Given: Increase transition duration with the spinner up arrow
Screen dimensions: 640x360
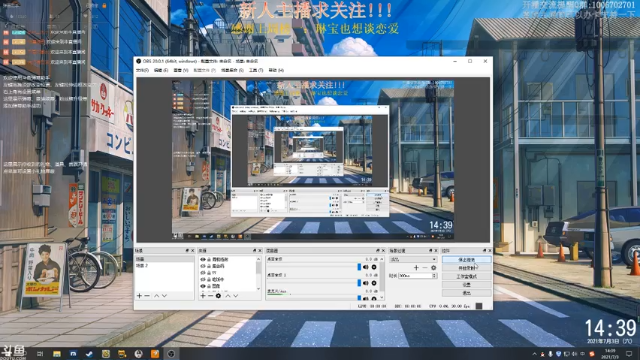Looking at the screenshot, I should pyautogui.click(x=434, y=274).
